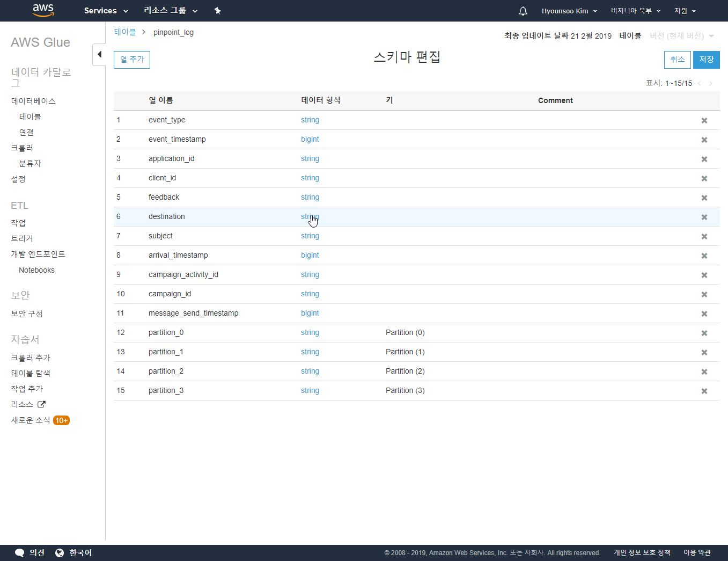Remove the client_id column
Image resolution: width=728 pixels, height=561 pixels.
[704, 178]
